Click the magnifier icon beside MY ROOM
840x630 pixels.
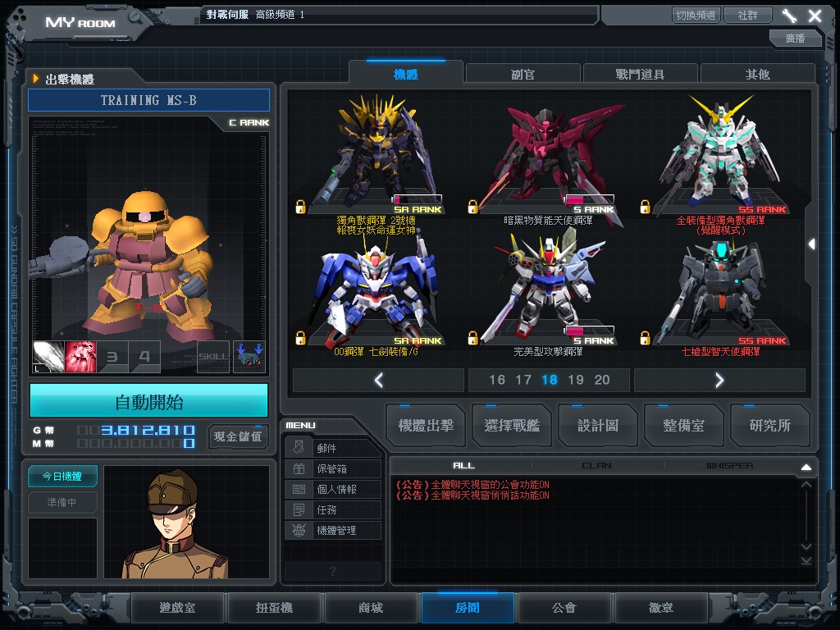click(x=134, y=17)
